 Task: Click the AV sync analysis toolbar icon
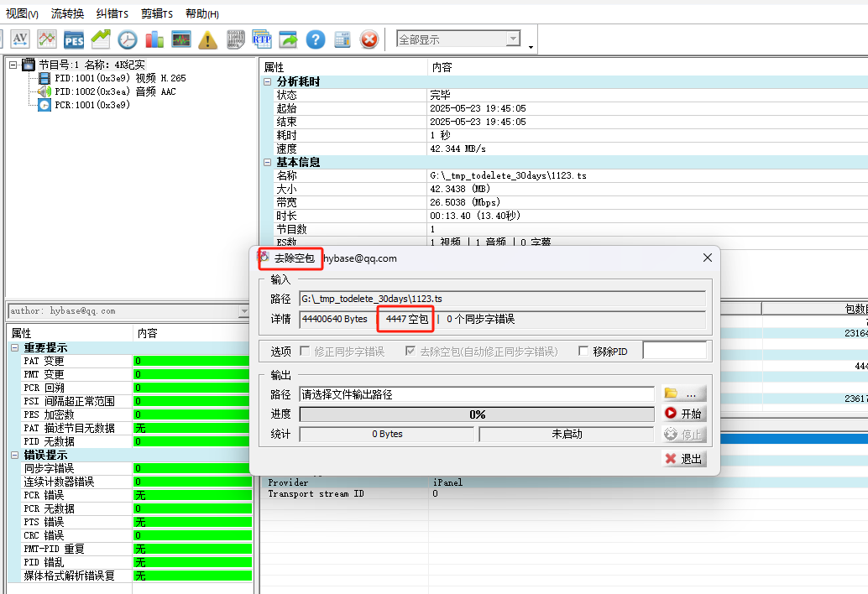[20, 39]
